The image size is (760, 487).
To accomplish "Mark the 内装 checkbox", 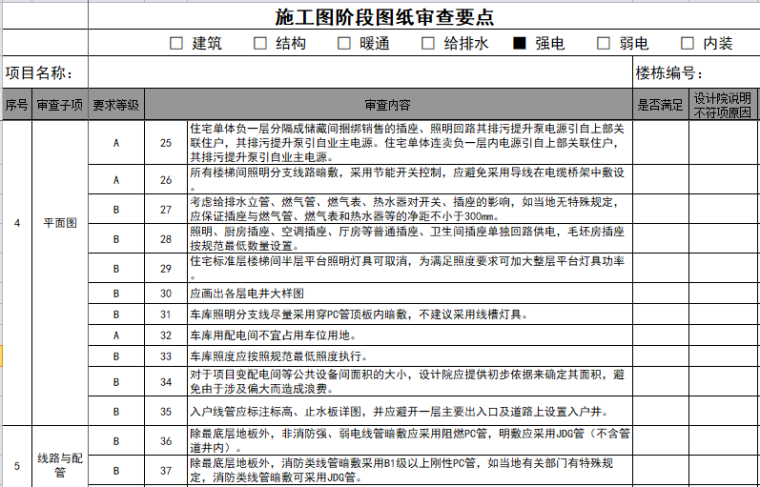I will click(687, 43).
